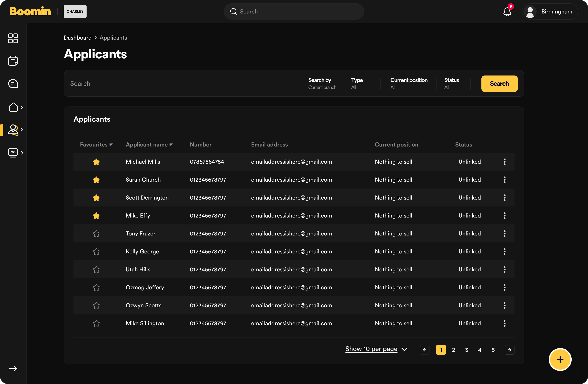Favourite Ozmog Jeffery with star
The width and height of the screenshot is (588, 384).
(x=96, y=287)
